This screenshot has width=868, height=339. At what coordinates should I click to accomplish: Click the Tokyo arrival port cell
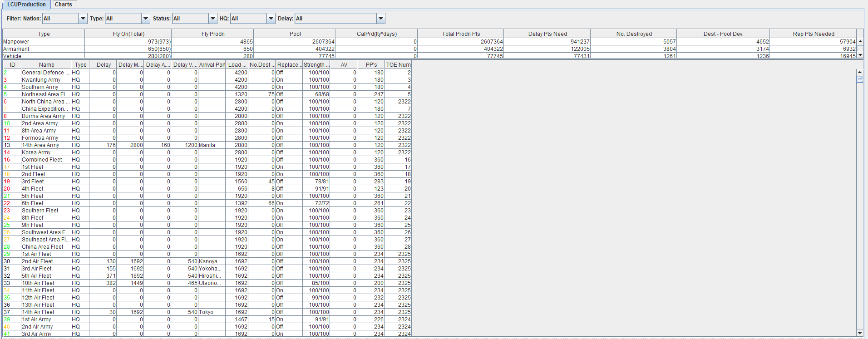click(x=212, y=312)
